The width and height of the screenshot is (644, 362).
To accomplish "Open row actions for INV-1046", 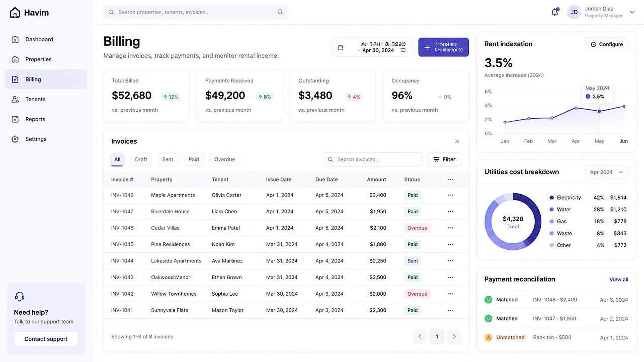I will coord(450,228).
